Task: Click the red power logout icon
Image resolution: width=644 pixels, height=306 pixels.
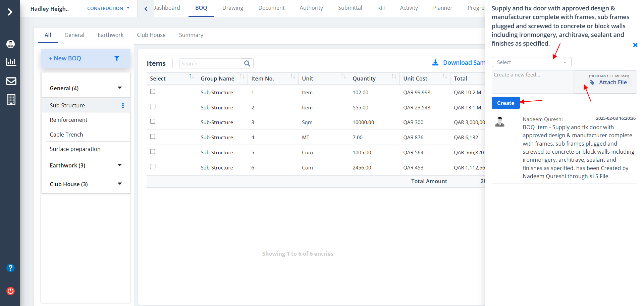Action: (x=10, y=291)
